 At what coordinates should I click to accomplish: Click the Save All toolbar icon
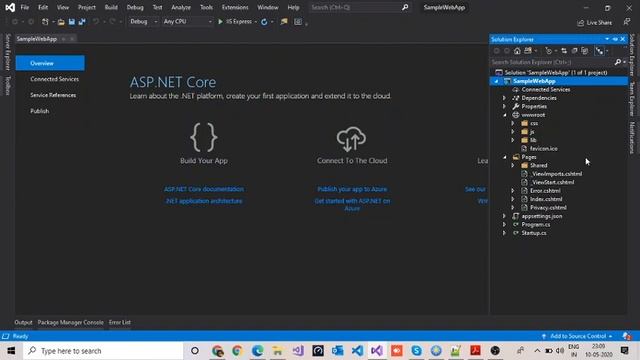point(82,22)
